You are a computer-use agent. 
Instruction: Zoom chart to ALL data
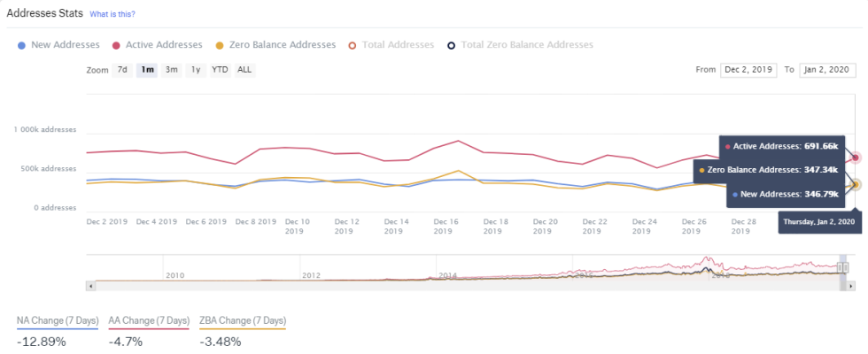click(244, 69)
